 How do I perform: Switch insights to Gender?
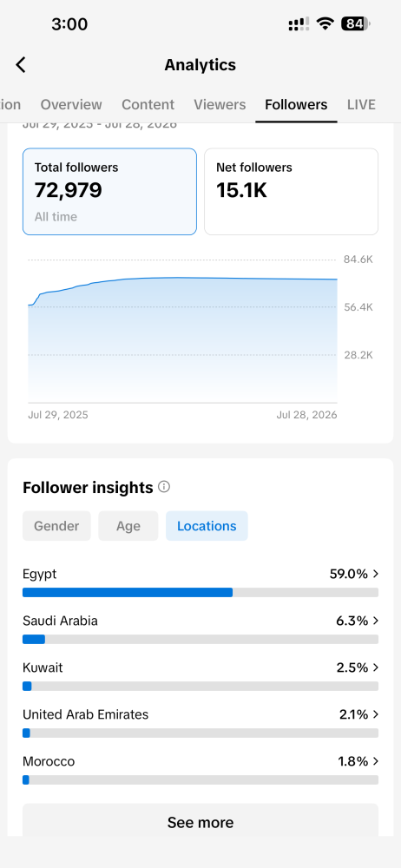tap(56, 526)
